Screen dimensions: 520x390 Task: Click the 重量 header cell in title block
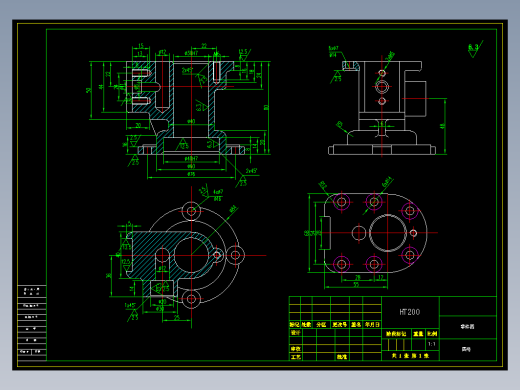tap(418, 334)
